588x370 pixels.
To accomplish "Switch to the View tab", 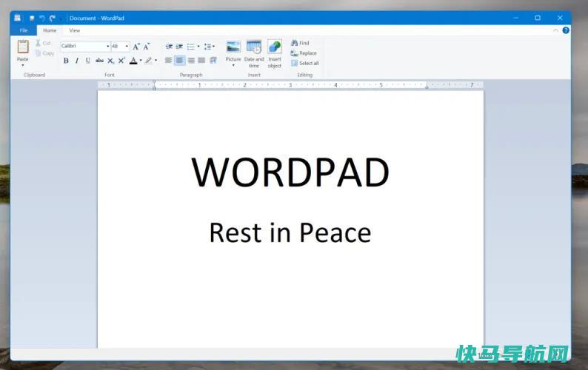I will [x=74, y=30].
